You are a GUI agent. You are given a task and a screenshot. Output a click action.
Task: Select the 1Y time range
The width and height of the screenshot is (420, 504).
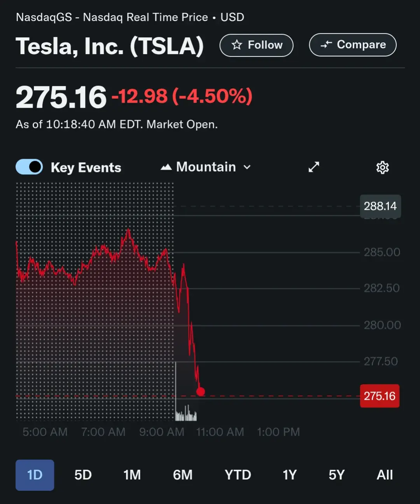pos(290,475)
